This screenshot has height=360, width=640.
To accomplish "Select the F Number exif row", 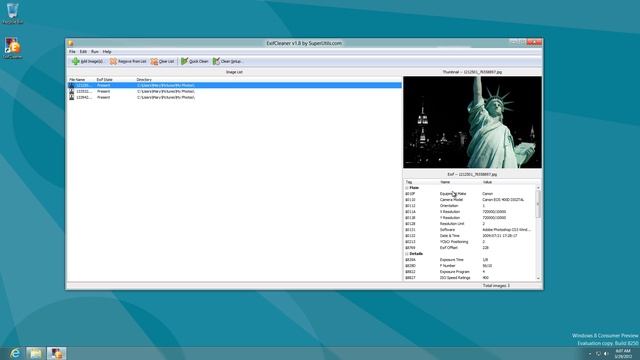I will tap(469, 266).
